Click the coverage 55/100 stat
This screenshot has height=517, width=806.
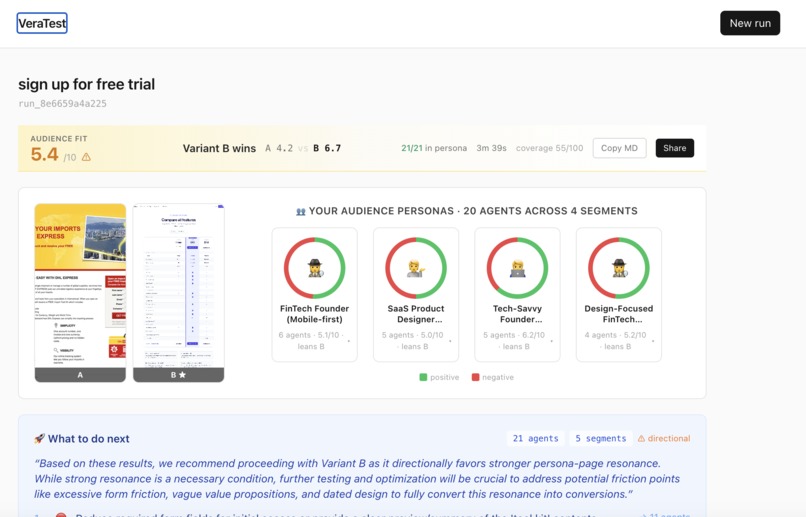click(549, 148)
